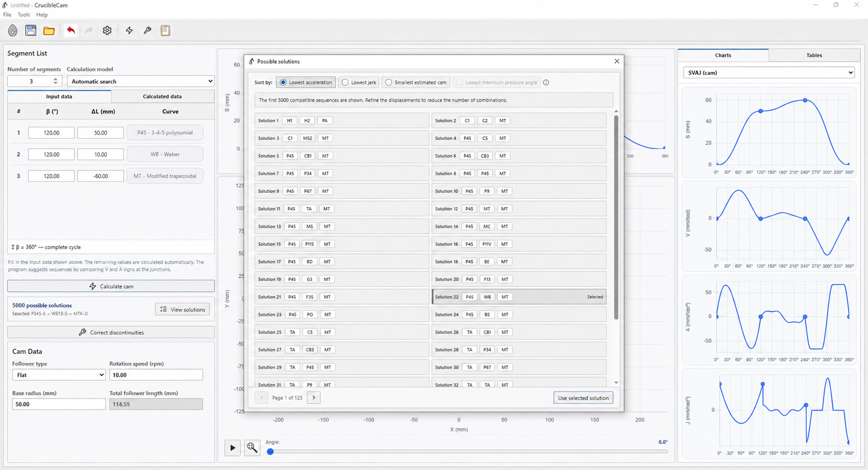
Task: Click the View solutions button
Action: (182, 310)
